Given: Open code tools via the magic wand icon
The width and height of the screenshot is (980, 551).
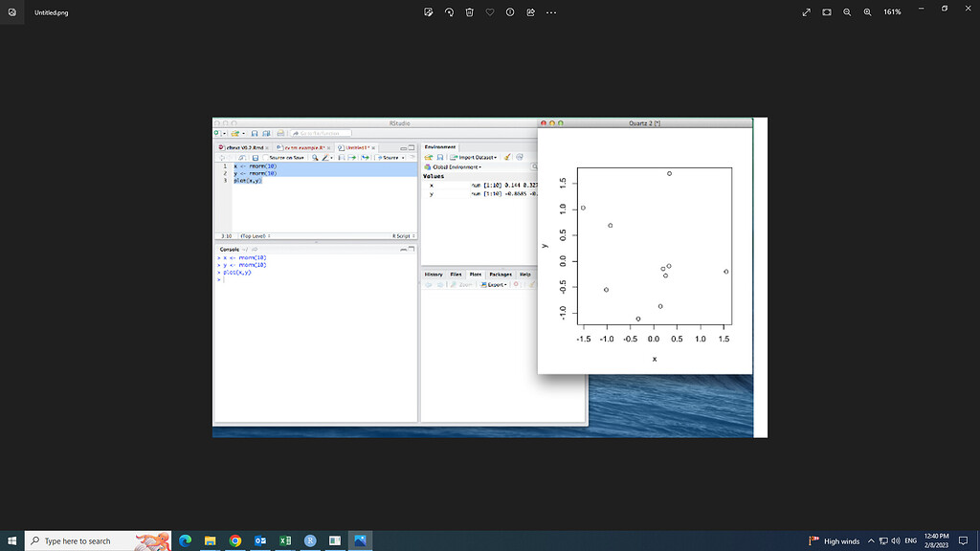Looking at the screenshot, I should [x=325, y=157].
